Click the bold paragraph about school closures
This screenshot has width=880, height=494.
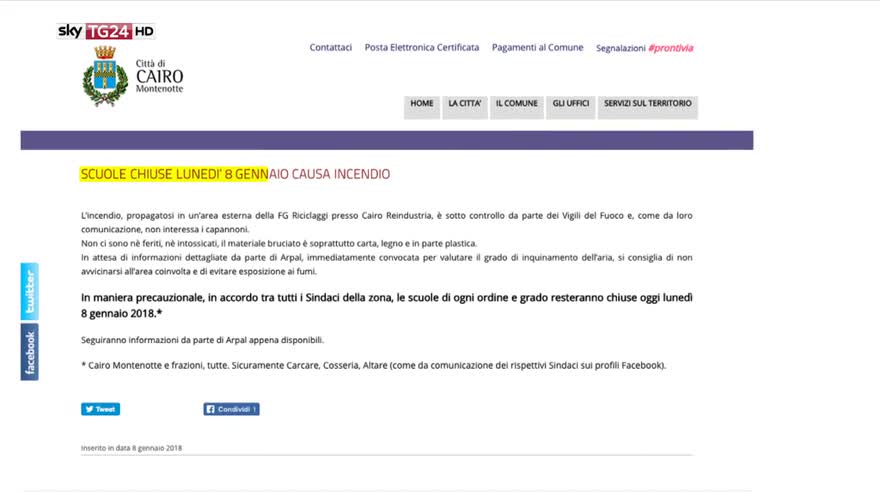(x=386, y=304)
